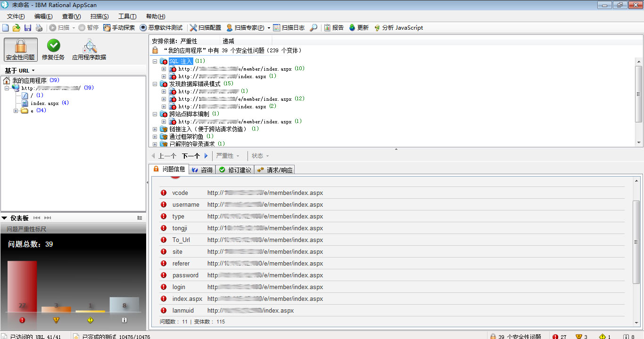Open the 严重性 filter dropdown
Screen dimensions: 644x339
click(x=228, y=156)
